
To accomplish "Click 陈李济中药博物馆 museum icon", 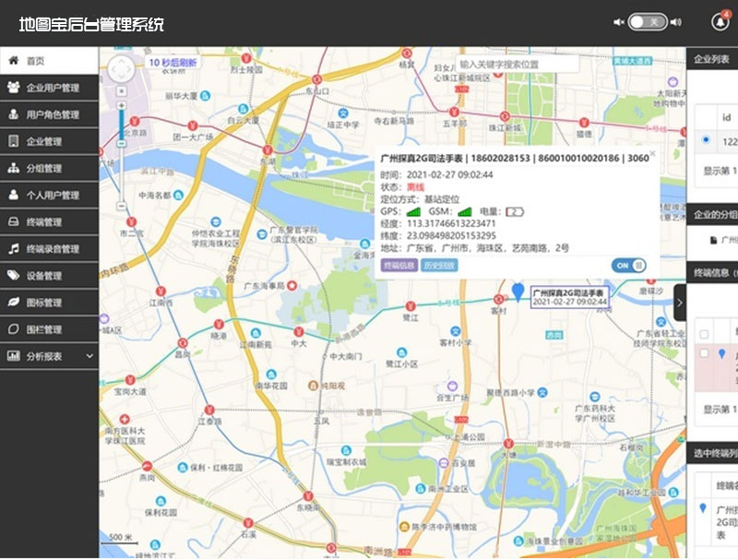I will pos(404,527).
